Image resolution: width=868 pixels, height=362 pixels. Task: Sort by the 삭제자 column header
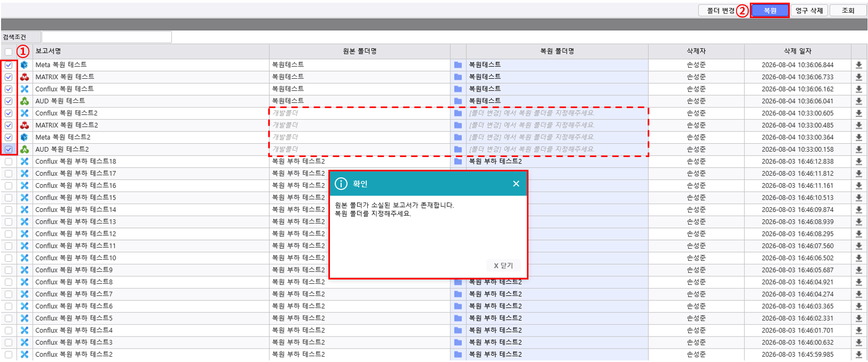696,51
